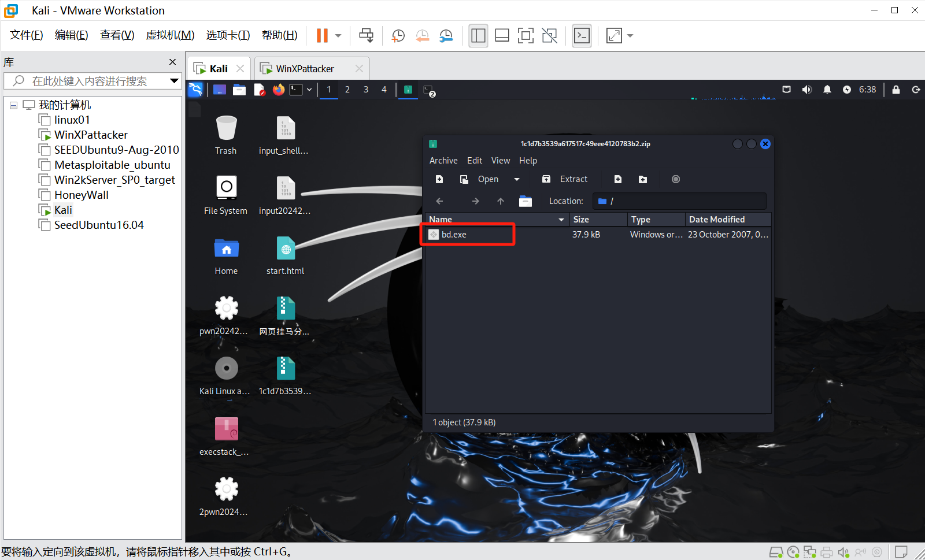Add a folder to the archive icon
The width and height of the screenshot is (925, 560).
(x=643, y=179)
